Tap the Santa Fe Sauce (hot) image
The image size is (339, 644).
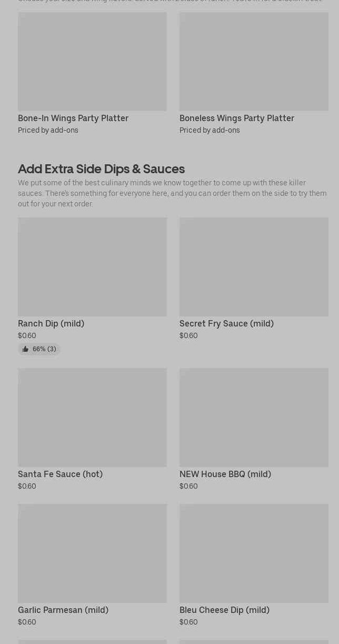click(92, 418)
